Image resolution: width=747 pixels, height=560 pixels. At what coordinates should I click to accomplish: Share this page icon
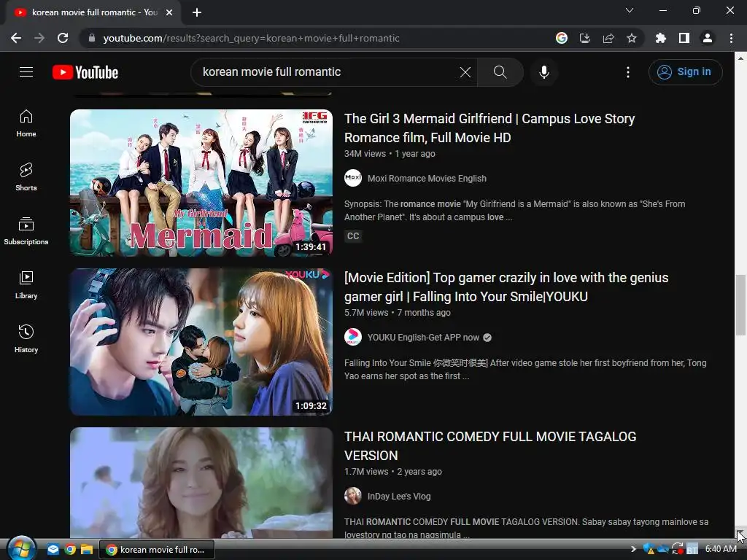(x=608, y=38)
